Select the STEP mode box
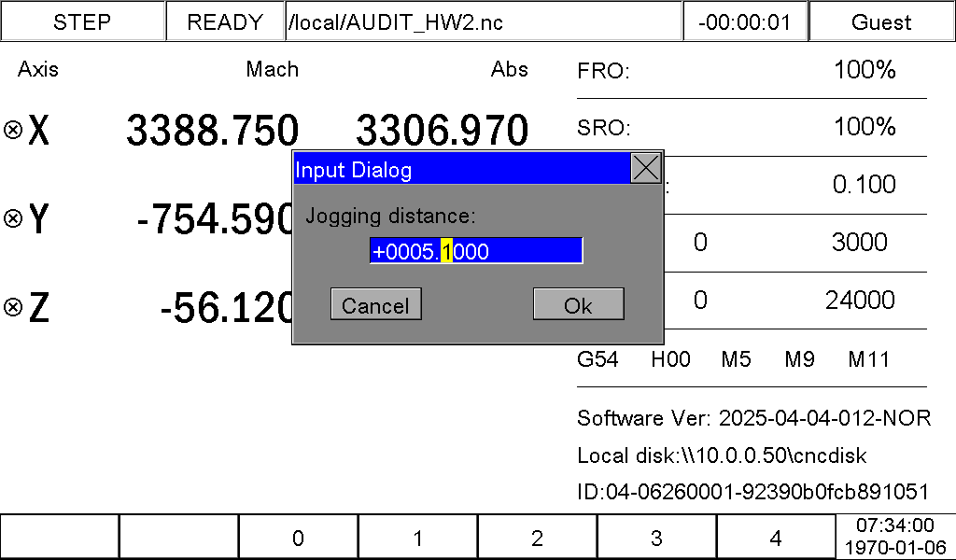Viewport: 956px width, 560px height. point(82,21)
